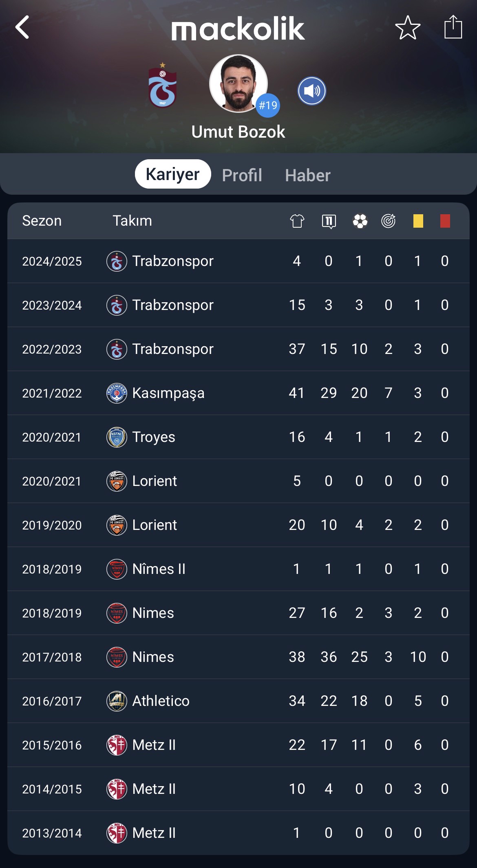This screenshot has width=477, height=868.
Task: Tap the football goals column icon
Action: [360, 221]
